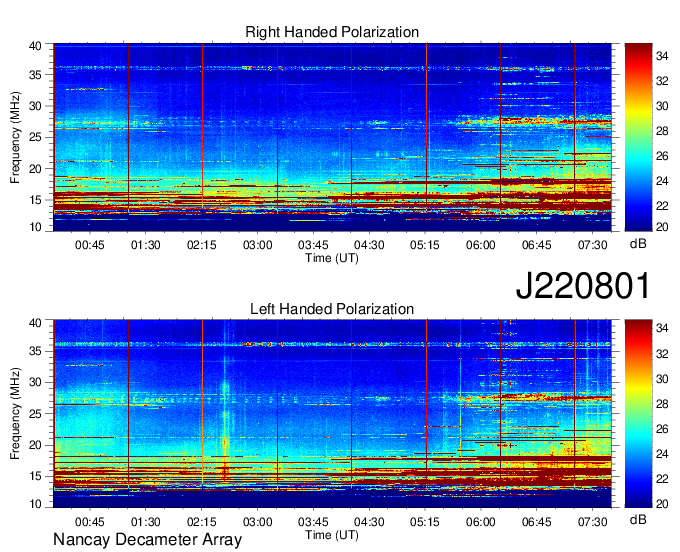Click the 40 MHz label on top plot
Image resolution: width=680 pixels, height=552 pixels.
point(35,46)
